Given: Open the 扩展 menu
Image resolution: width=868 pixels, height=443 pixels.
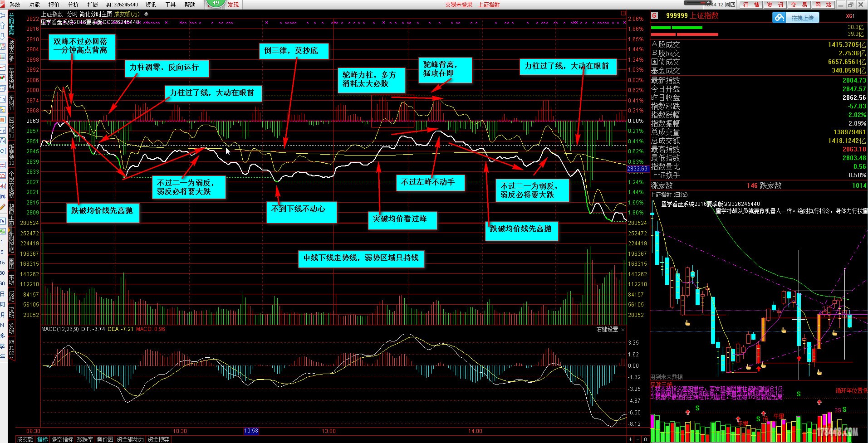Looking at the screenshot, I should point(93,5).
